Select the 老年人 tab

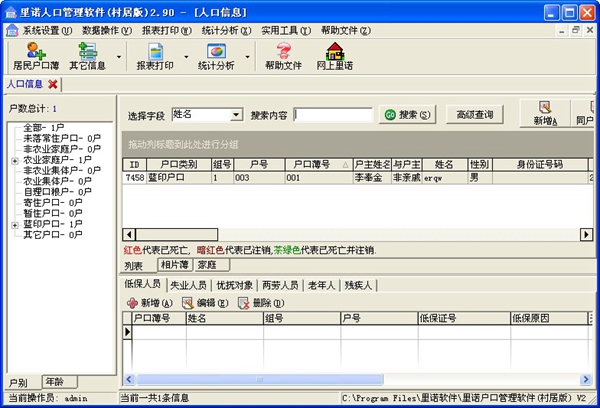321,285
